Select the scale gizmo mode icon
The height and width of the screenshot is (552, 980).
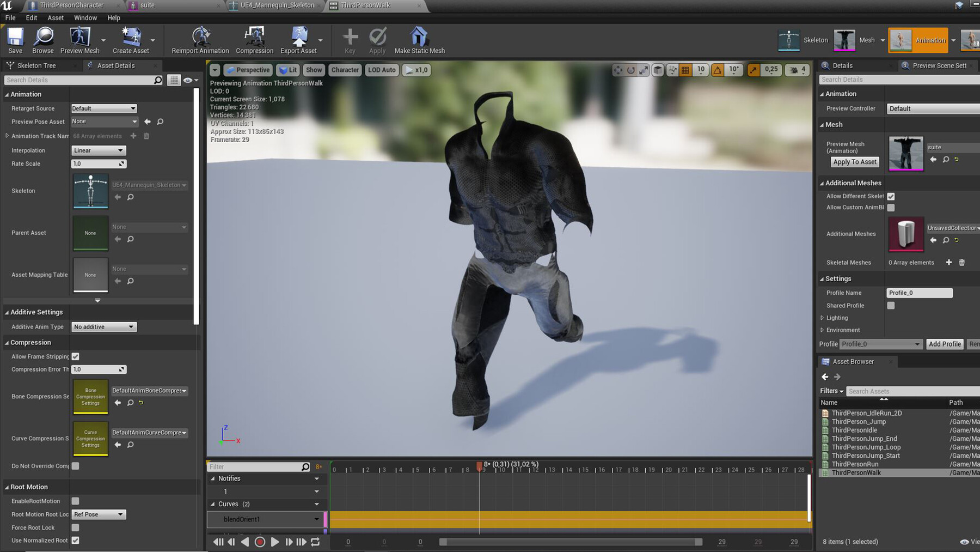click(x=644, y=70)
